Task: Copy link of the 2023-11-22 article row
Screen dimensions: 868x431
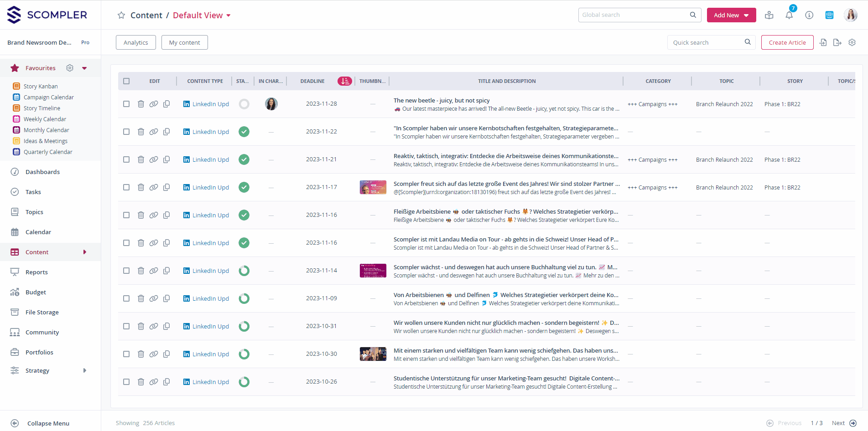Action: click(154, 132)
